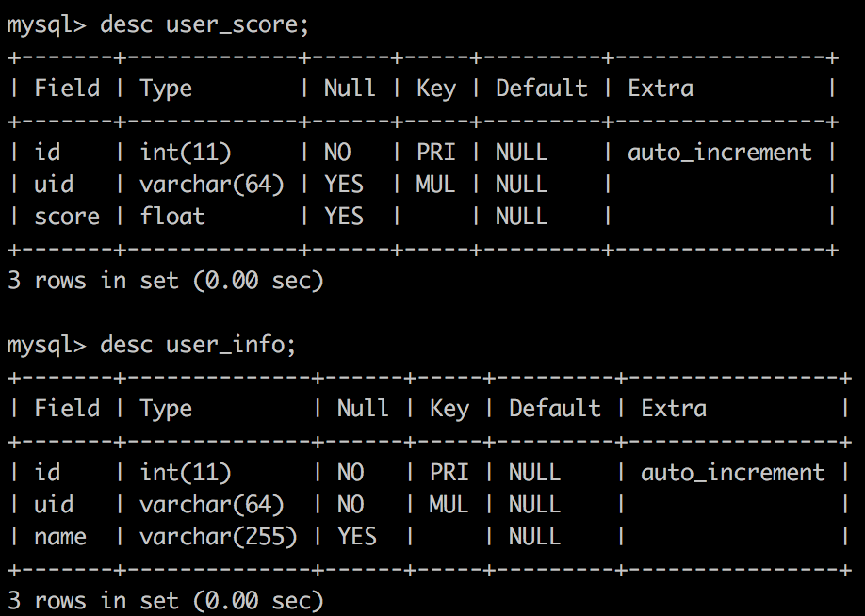Click the 'name' field name
This screenshot has width=865, height=616.
(60, 537)
